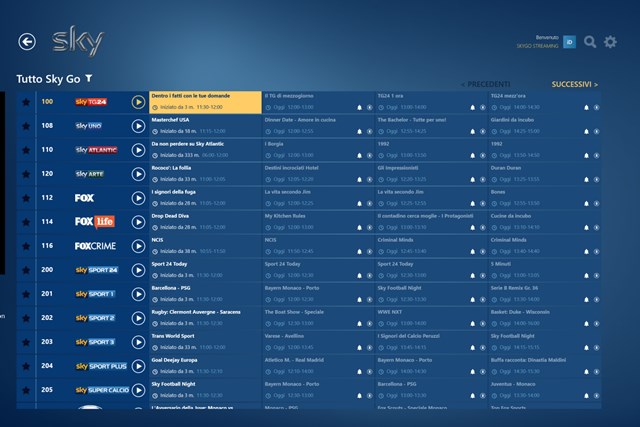Favorite channel 116 with its star
The width and height of the screenshot is (640, 427).
point(26,246)
